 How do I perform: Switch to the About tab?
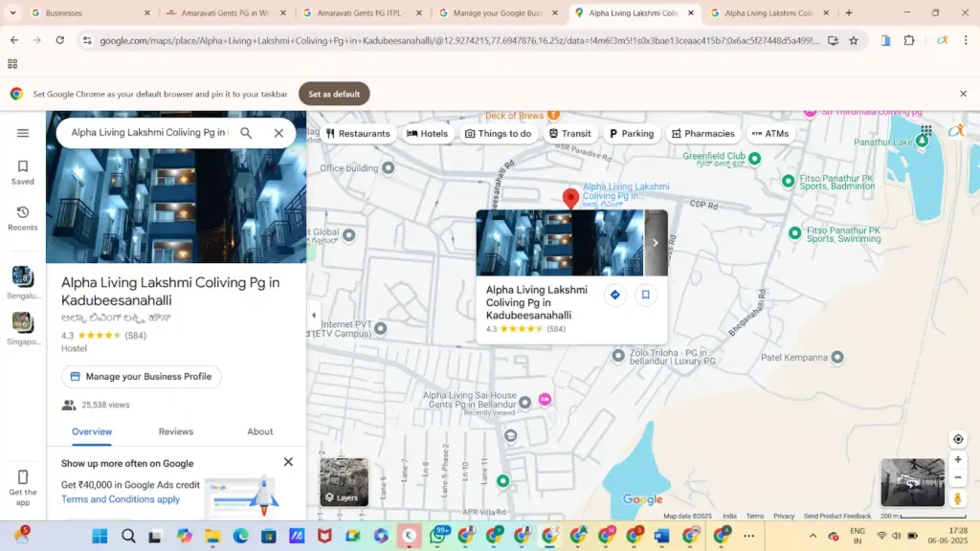click(x=260, y=431)
